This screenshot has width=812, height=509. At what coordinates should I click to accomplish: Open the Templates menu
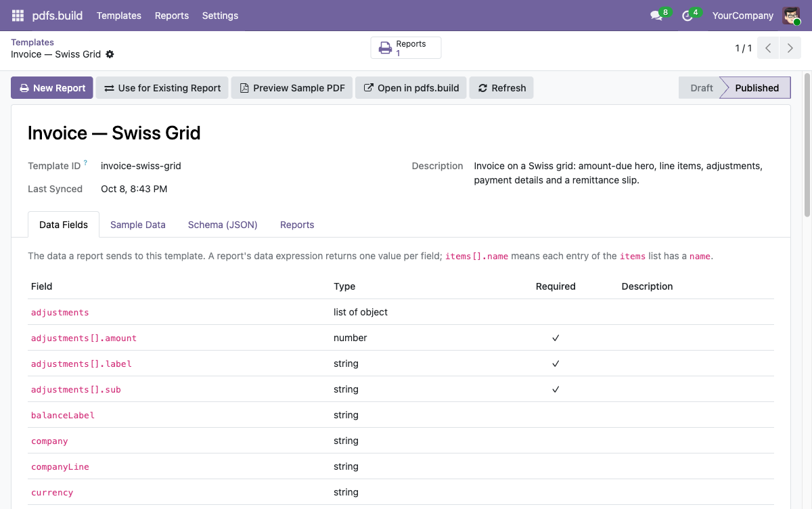pos(119,16)
